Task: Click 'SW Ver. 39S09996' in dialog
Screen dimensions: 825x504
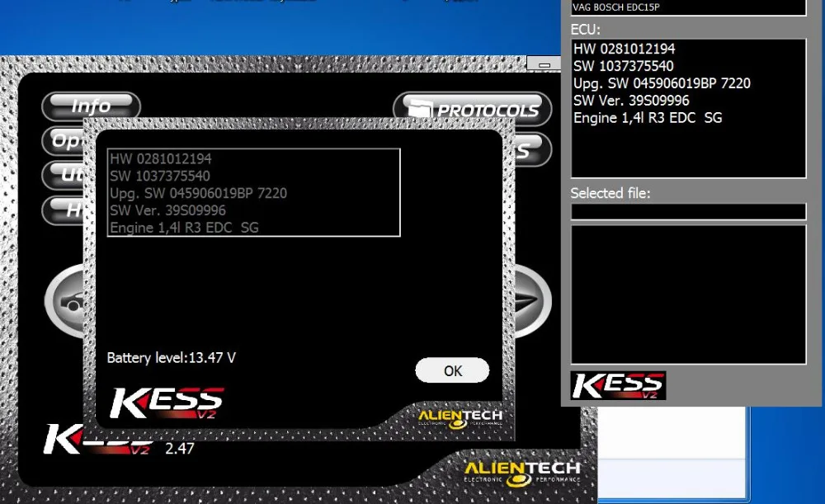Action: coord(167,210)
